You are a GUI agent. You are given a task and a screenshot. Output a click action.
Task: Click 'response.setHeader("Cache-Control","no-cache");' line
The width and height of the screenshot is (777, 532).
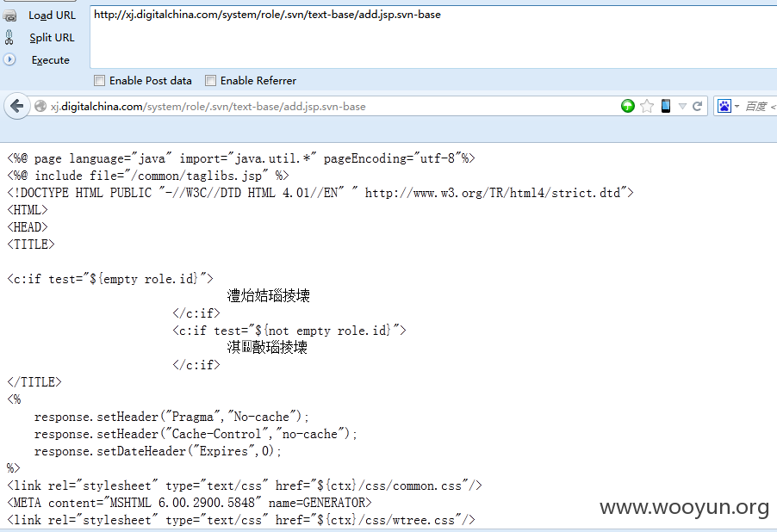196,434
